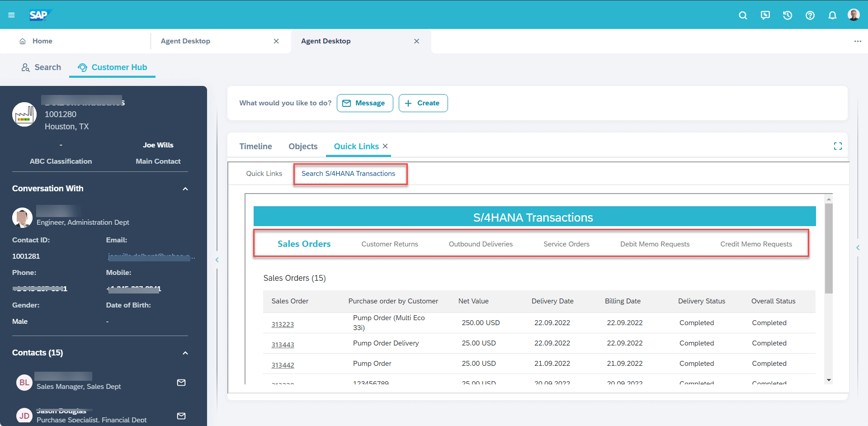Screen dimensions: 868x426
Task: Click the Home icon on the Home tab
Action: 23,41
